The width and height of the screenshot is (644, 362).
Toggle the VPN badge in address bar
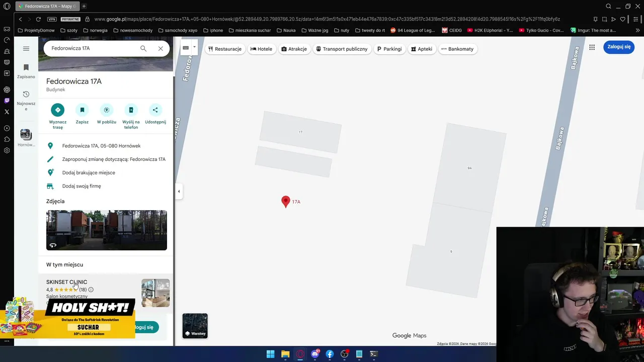(52, 19)
